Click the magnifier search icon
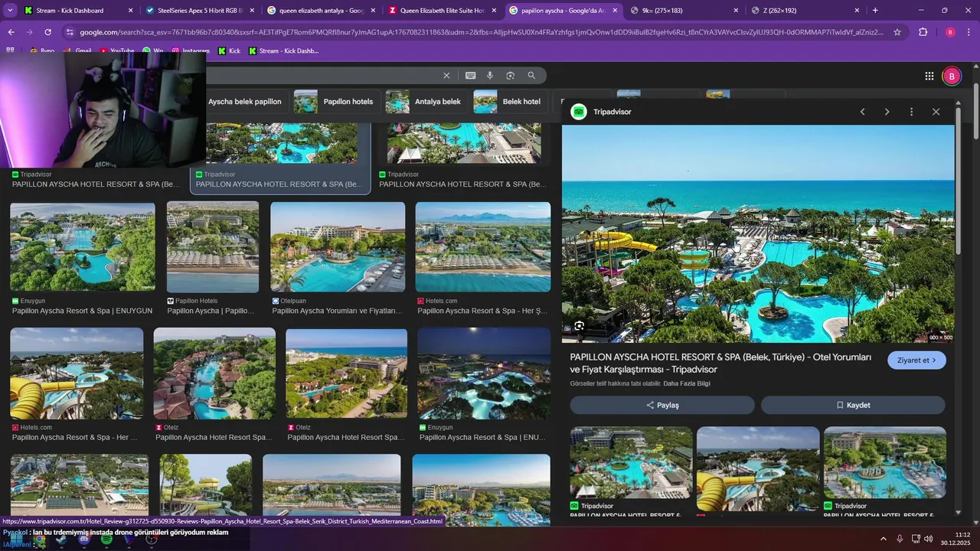980x551 pixels. click(531, 76)
